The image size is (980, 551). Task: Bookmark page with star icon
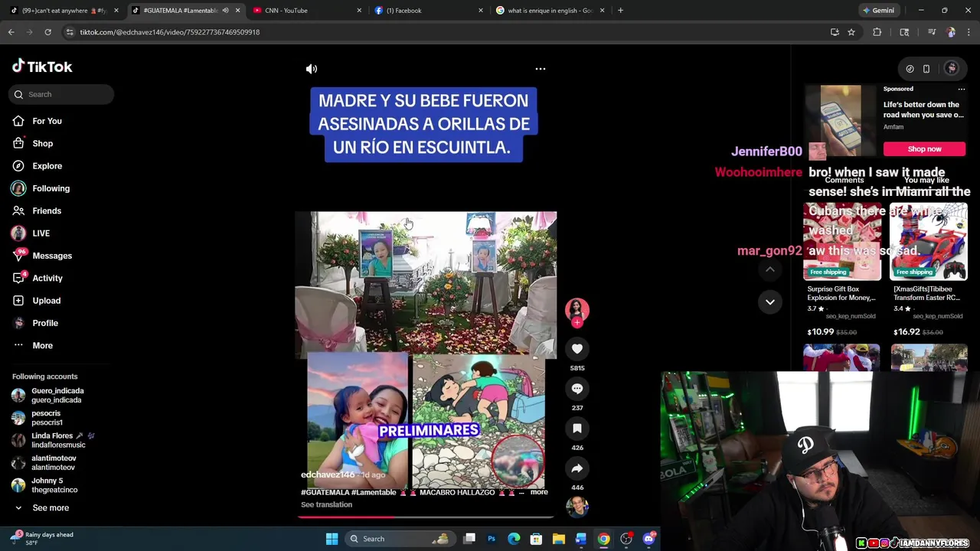coord(851,32)
